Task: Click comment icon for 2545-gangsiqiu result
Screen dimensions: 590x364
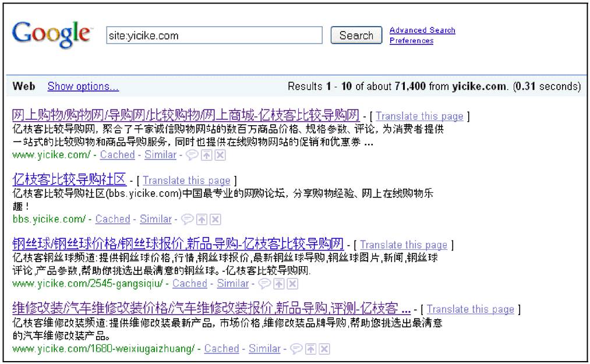Action: 264,284
